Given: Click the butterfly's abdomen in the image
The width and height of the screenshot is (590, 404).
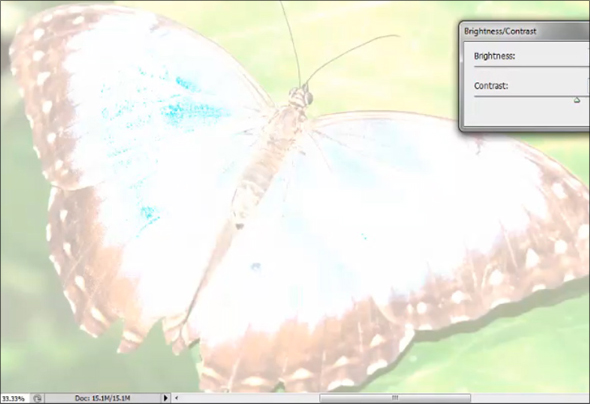Looking at the screenshot, I should 256,181.
